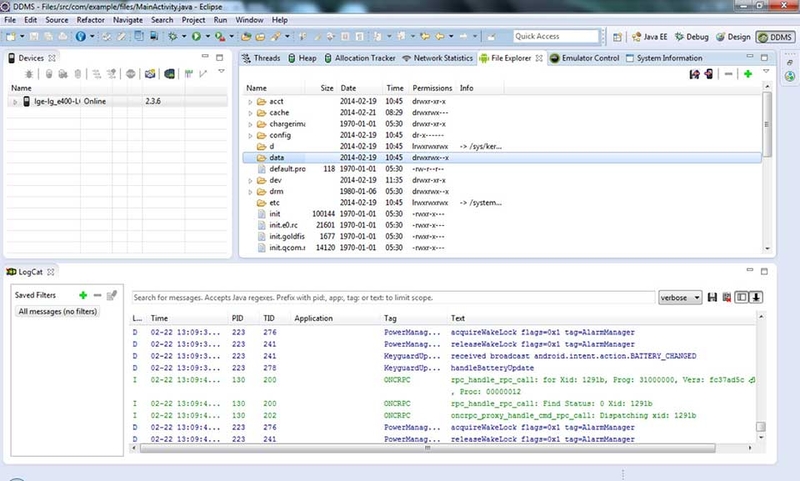Screen dimensions: 800x481
Task: Switch to the Network Statistics tab
Action: (438, 58)
